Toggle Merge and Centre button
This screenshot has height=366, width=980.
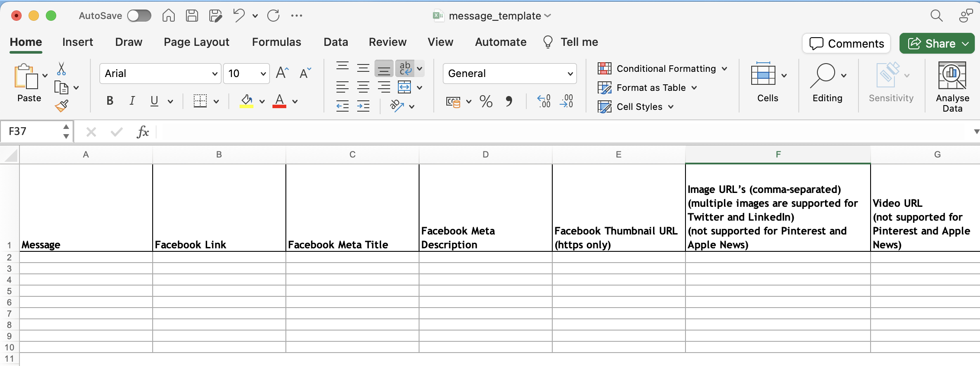404,87
